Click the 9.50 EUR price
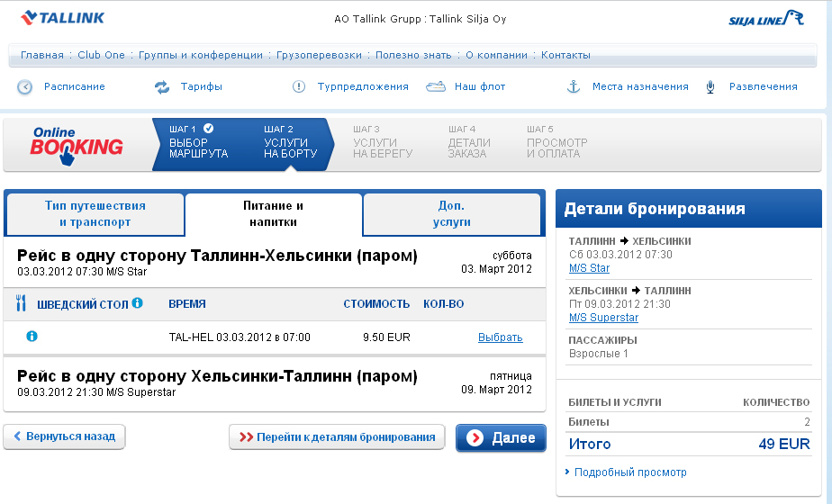The image size is (832, 504). [387, 337]
